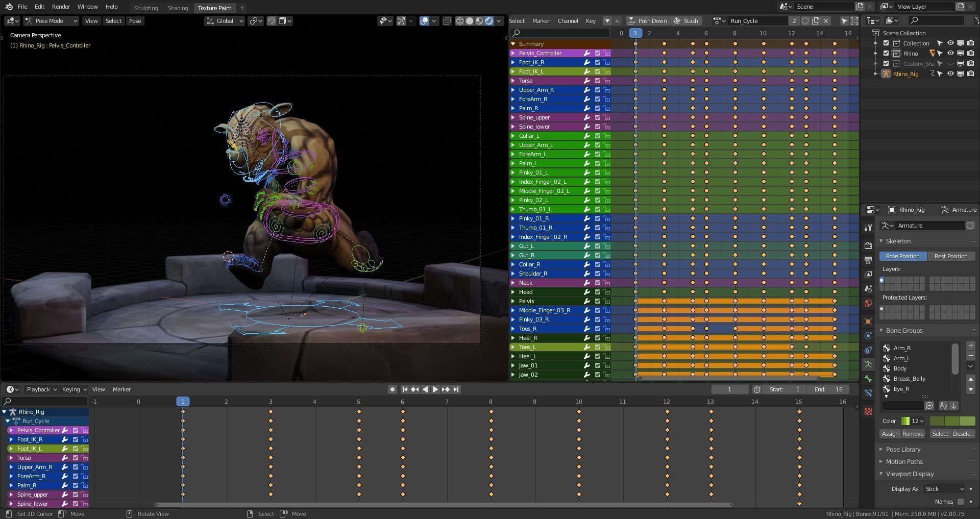980x519 pixels.
Task: Collapse the Summary channel row
Action: [513, 44]
